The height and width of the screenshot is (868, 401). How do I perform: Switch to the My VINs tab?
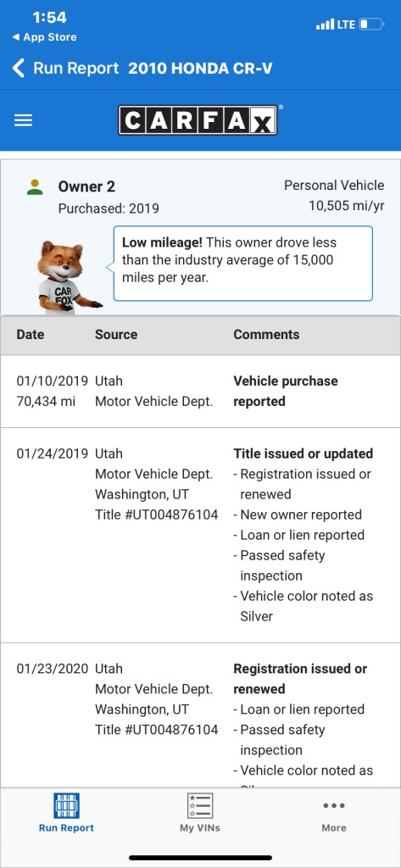pos(200,813)
